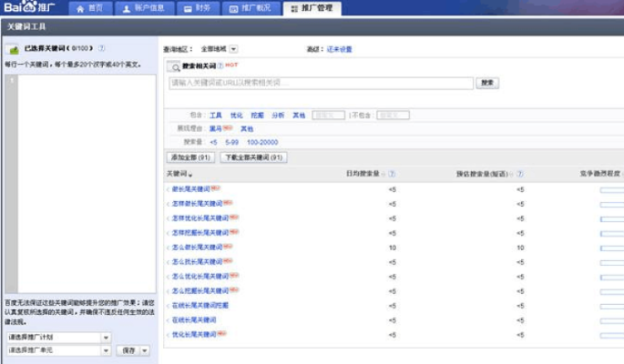Go to the 财务 tab
Image resolution: width=624 pixels, height=364 pixels.
tap(198, 8)
